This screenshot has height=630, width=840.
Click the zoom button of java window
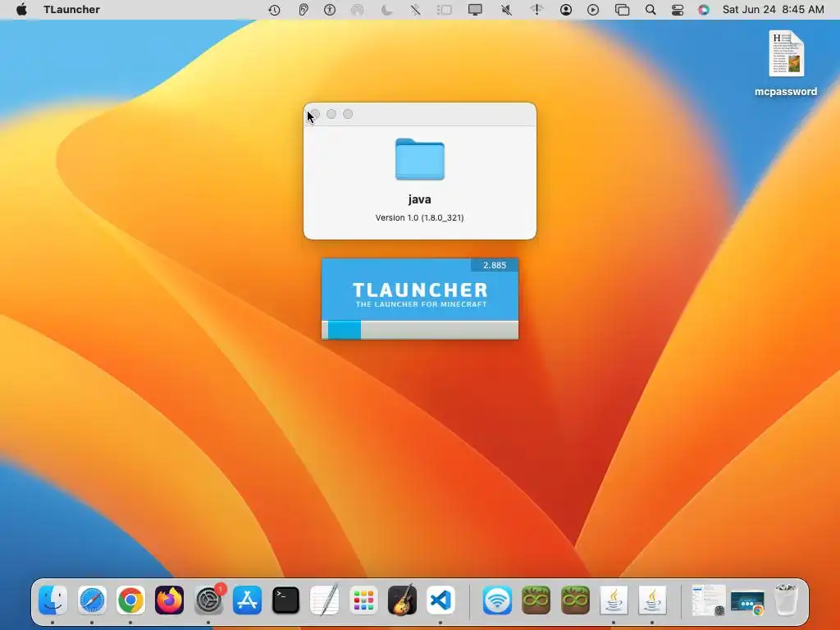(x=348, y=114)
